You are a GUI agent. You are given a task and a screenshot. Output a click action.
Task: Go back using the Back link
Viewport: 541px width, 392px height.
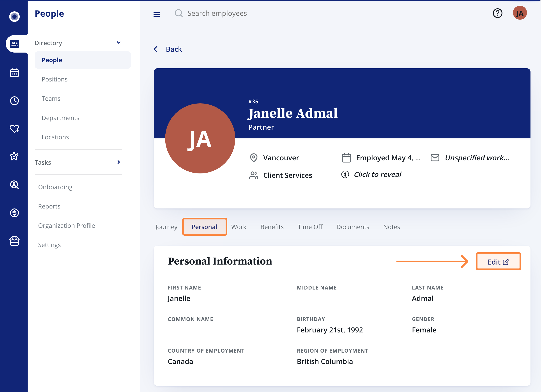pos(174,49)
